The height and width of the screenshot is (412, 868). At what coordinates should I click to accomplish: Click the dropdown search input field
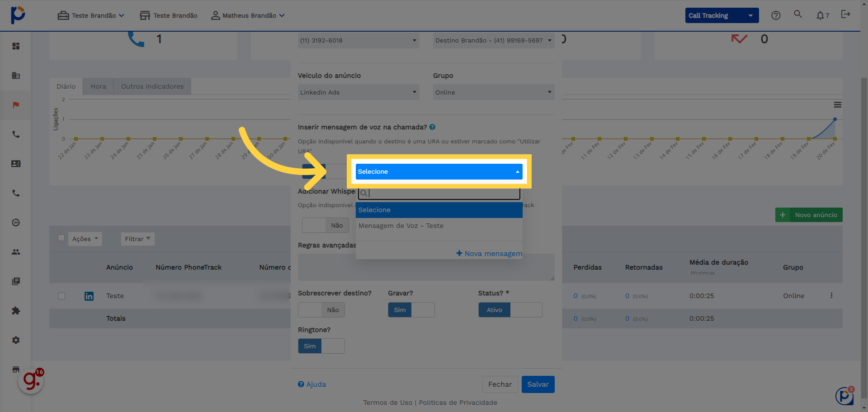pyautogui.click(x=439, y=193)
